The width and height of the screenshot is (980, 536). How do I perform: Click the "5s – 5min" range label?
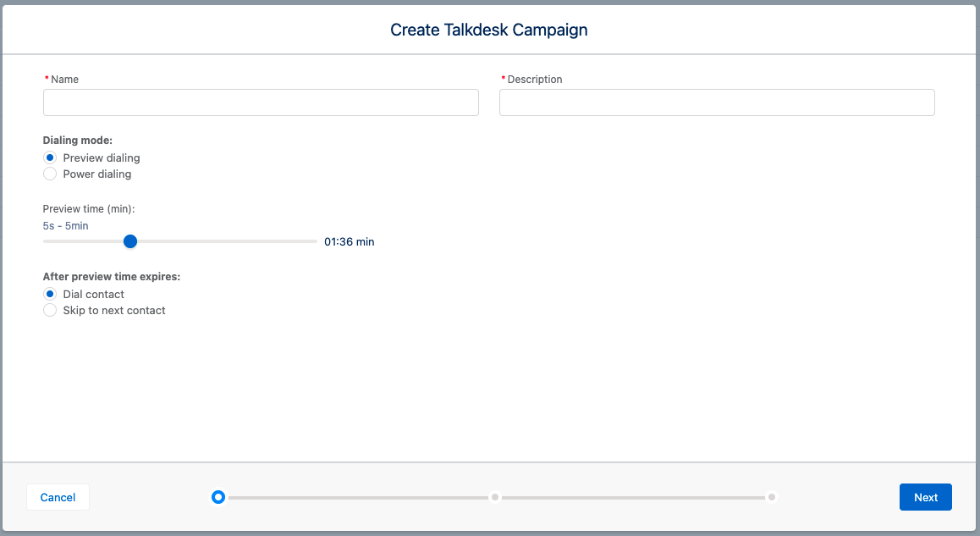pyautogui.click(x=65, y=225)
